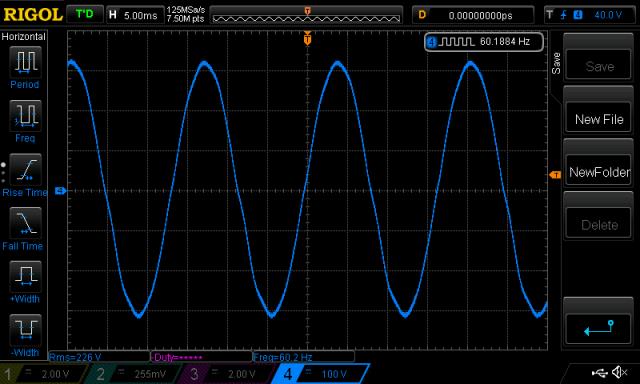Select active channel 4 at 100 V
Screen dimensions: 640x384
coord(321,374)
